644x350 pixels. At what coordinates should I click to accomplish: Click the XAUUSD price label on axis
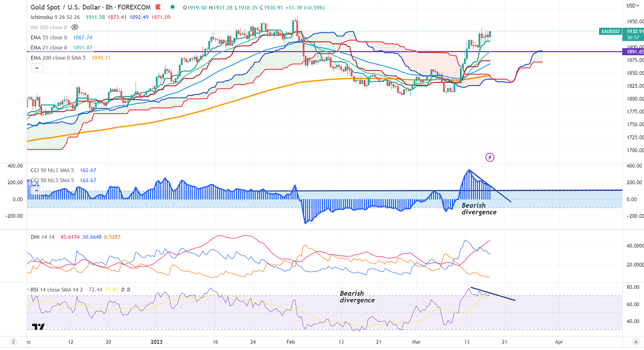tap(613, 31)
